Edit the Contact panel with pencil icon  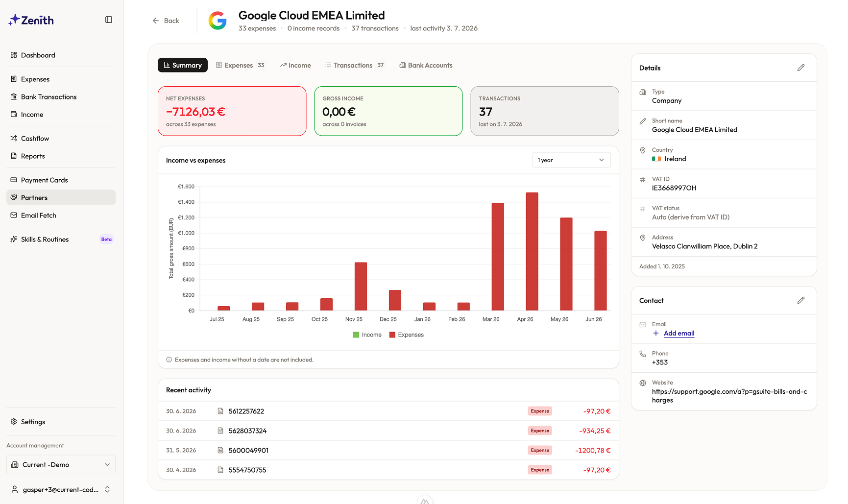point(801,300)
